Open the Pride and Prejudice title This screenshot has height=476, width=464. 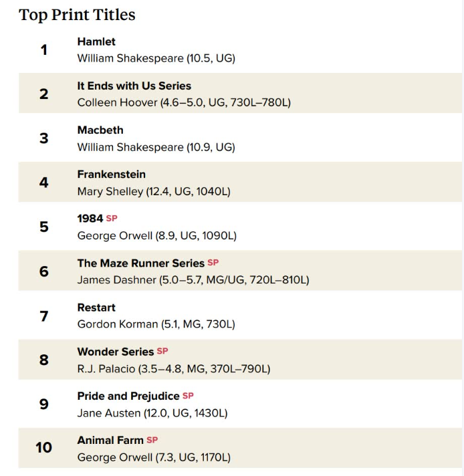(128, 396)
